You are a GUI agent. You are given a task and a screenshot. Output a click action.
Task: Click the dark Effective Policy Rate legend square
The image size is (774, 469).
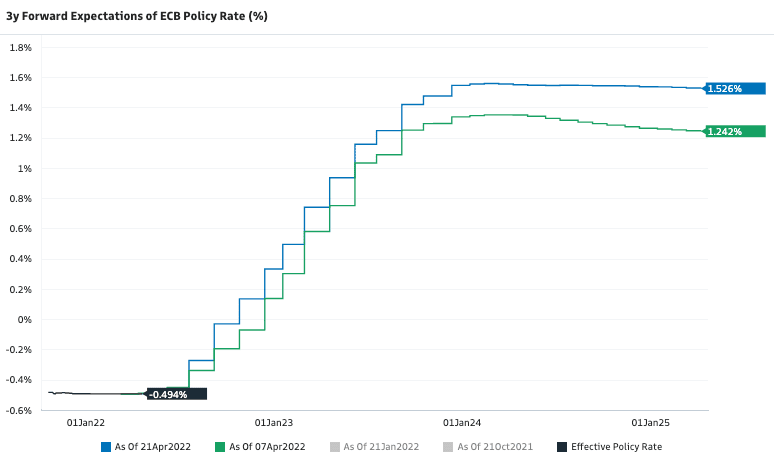(x=561, y=447)
